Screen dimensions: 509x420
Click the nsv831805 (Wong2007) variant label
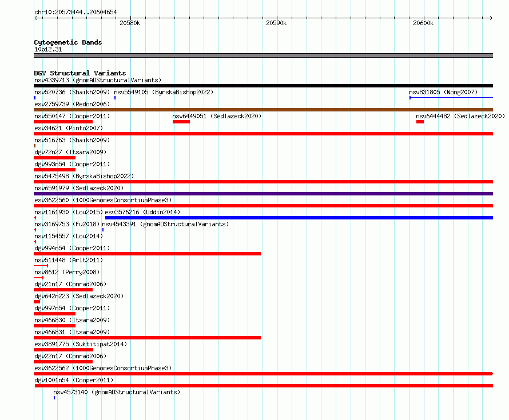(443, 92)
